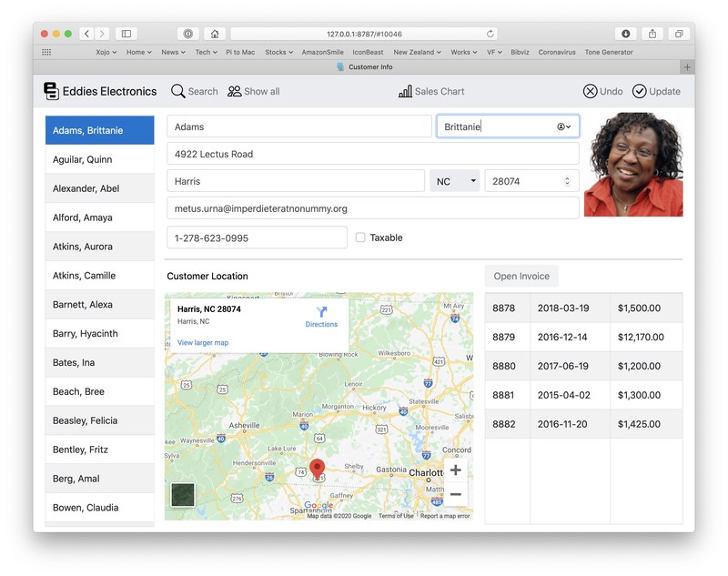The image size is (728, 576).
Task: Click the zip code 28074 stepper
Action: pyautogui.click(x=567, y=181)
